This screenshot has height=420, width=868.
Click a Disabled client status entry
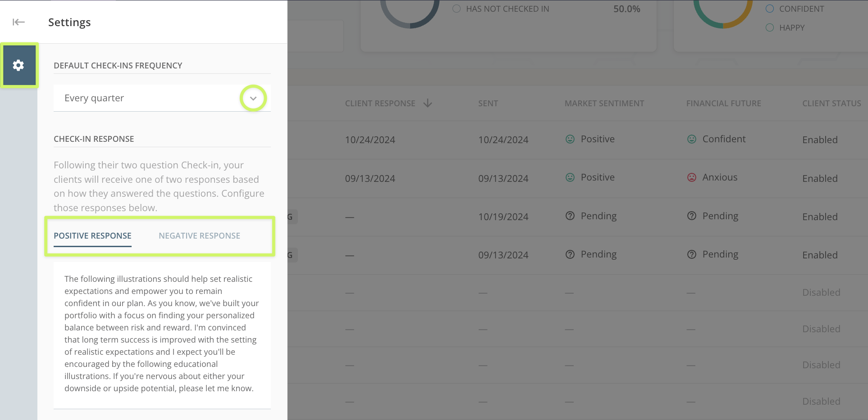click(821, 292)
